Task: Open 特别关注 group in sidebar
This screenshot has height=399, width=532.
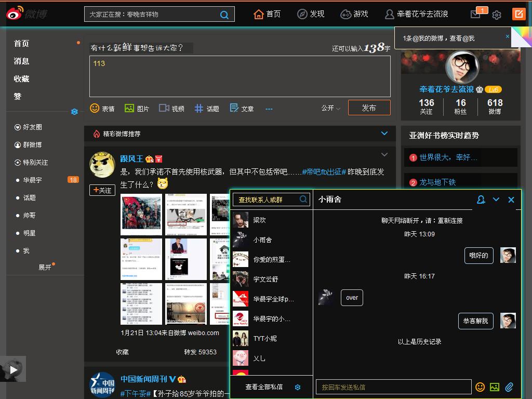Action: click(31, 163)
